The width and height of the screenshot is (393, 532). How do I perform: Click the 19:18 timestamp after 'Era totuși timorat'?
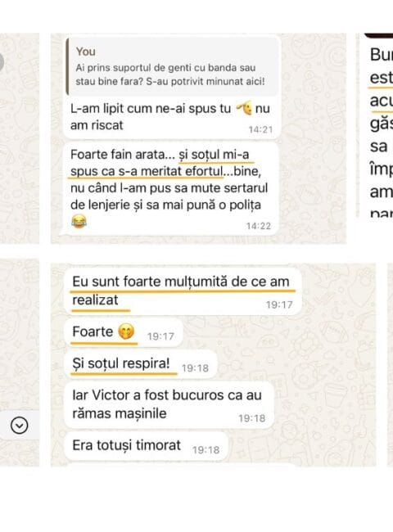tap(206, 450)
